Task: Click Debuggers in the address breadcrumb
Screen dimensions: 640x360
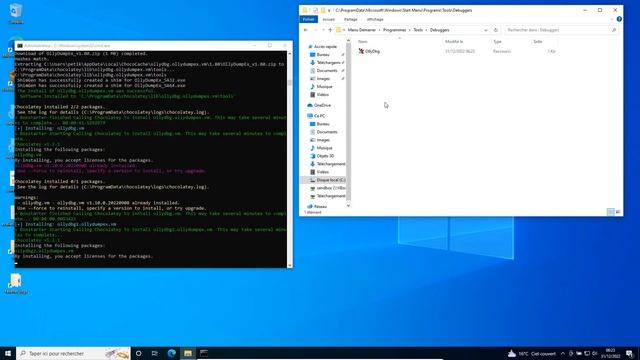Action: pyautogui.click(x=440, y=30)
